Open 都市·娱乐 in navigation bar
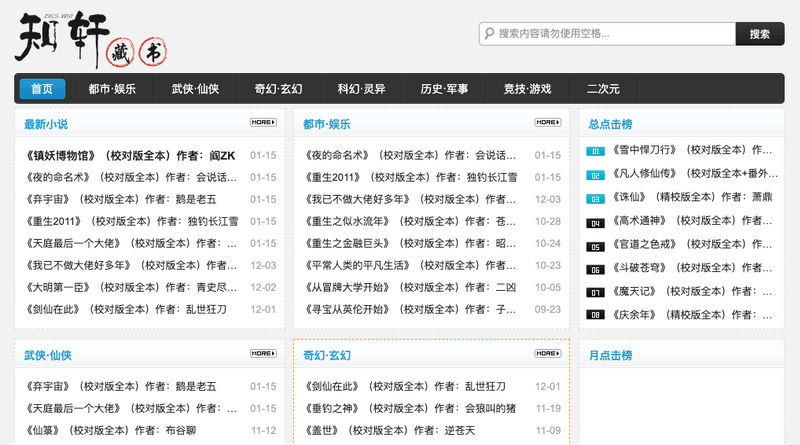This screenshot has height=445, width=800. coord(112,89)
